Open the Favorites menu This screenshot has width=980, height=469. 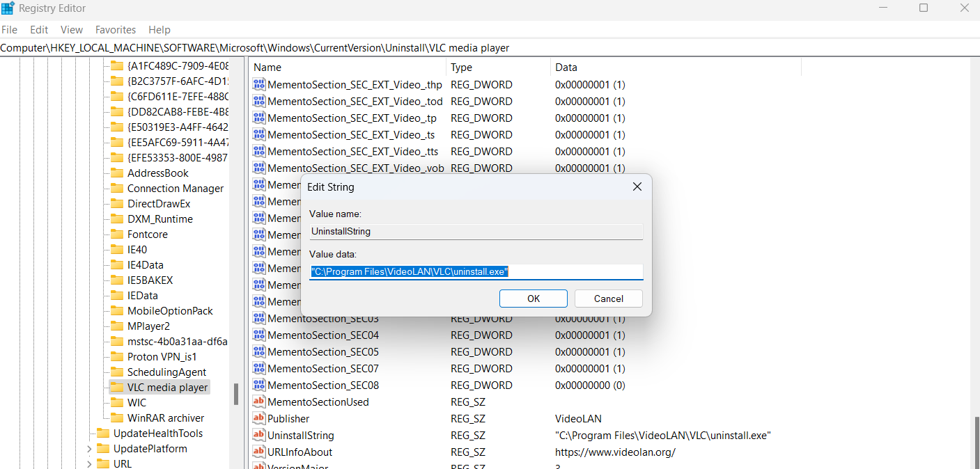pos(116,30)
